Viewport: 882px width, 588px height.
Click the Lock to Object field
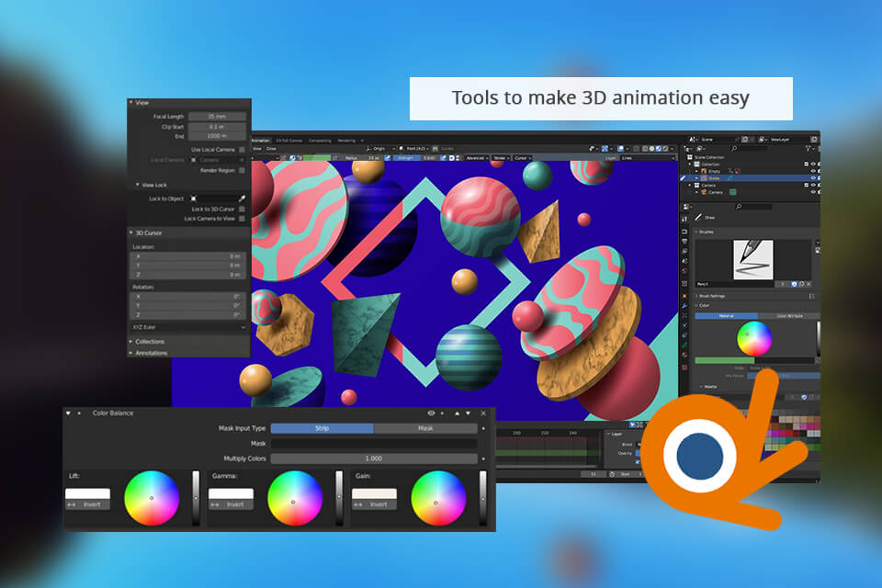point(212,198)
